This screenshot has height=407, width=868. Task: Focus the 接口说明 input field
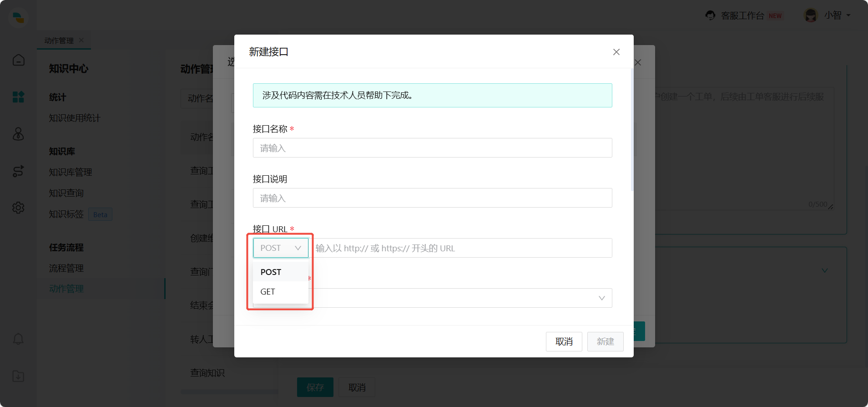432,198
